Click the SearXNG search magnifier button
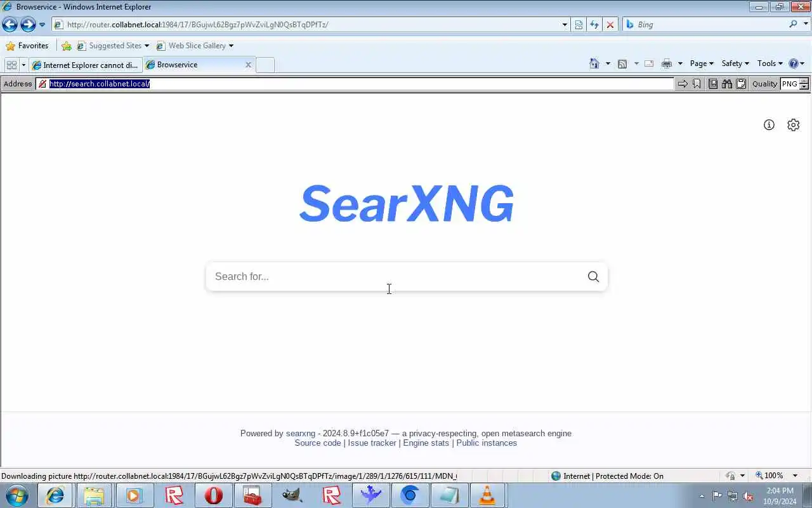This screenshot has height=508, width=812. [x=593, y=277]
